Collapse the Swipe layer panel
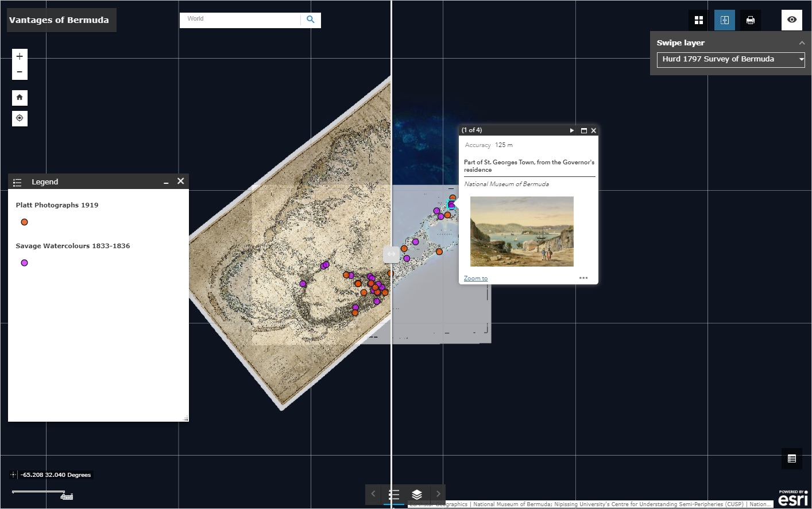Viewport: 812px width, 509px height. click(802, 43)
